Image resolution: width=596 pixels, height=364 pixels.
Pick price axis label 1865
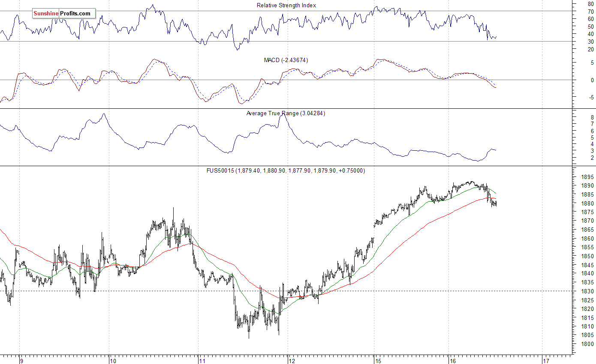point(588,230)
